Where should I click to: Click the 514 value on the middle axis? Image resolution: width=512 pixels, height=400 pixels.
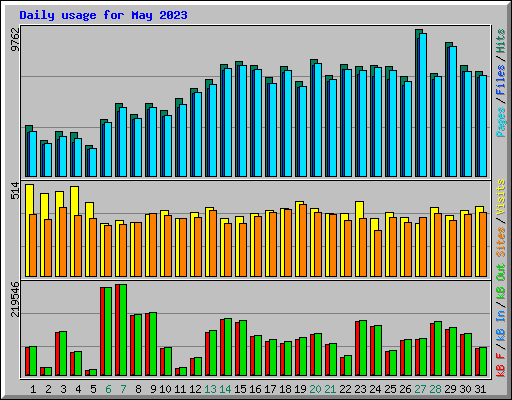[15, 190]
